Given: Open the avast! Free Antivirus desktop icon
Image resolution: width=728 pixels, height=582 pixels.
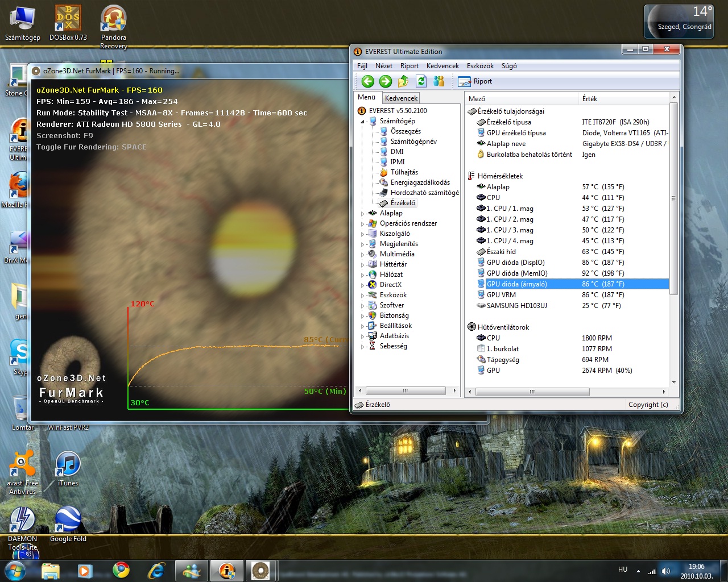Looking at the screenshot, I should click(23, 473).
